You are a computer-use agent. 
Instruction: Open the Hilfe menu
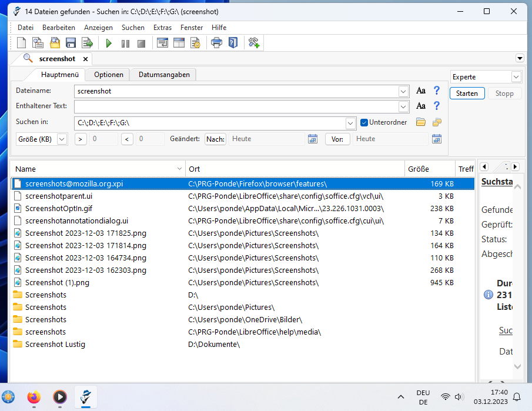tap(219, 28)
